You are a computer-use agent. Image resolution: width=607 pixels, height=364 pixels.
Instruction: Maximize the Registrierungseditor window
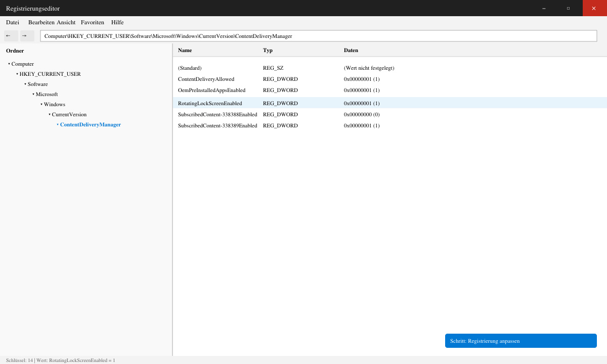(568, 8)
